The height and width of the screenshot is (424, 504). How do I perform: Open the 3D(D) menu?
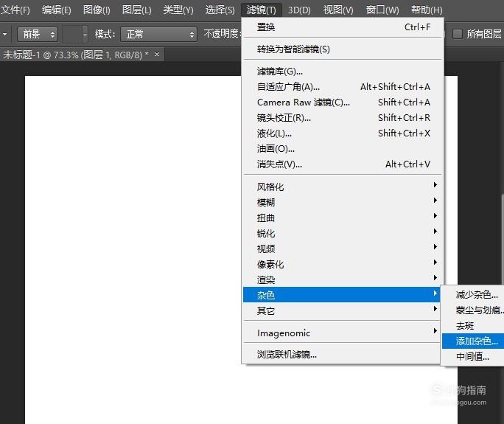click(299, 10)
